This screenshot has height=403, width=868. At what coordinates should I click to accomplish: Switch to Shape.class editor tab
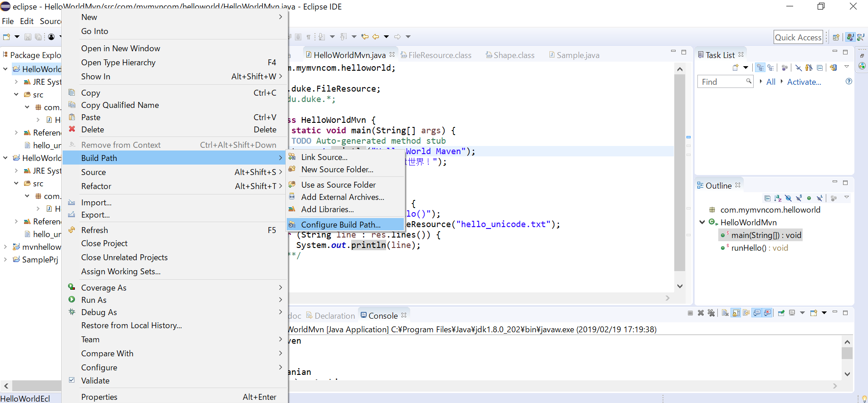pyautogui.click(x=510, y=55)
